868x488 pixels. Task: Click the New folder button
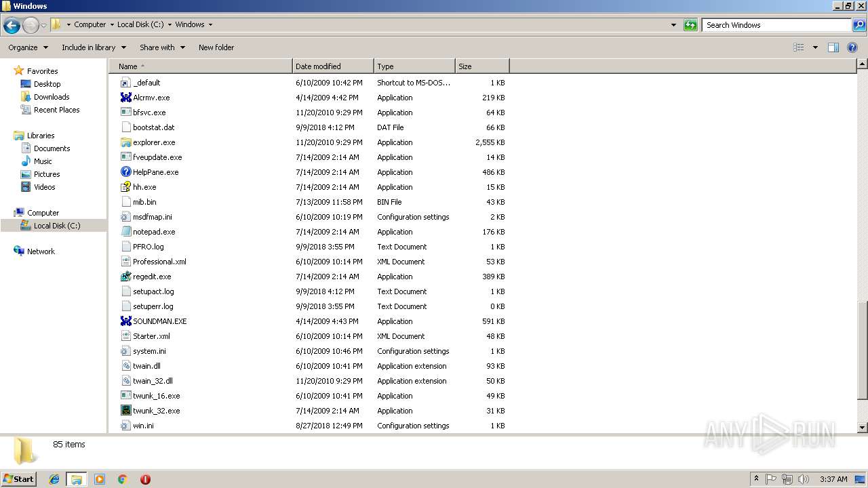[216, 47]
